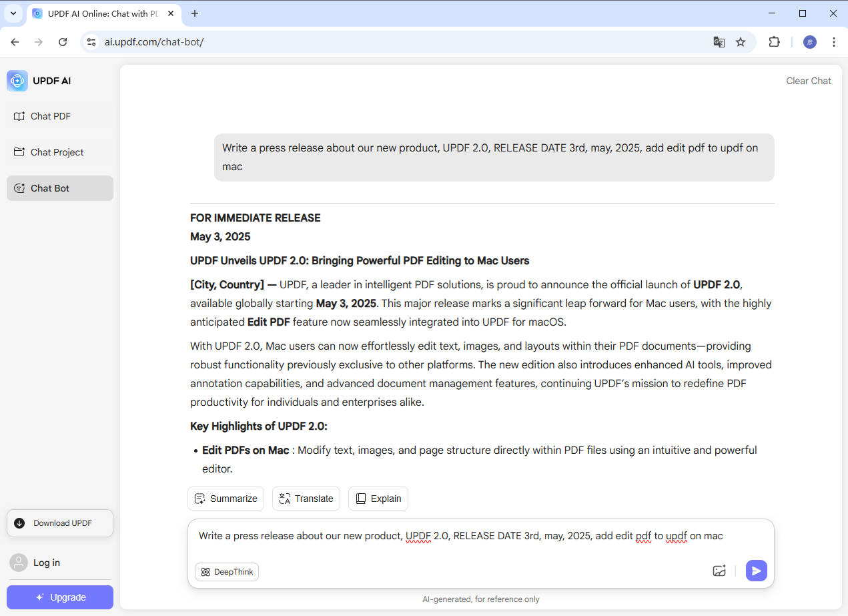Open the translate page icon
The image size is (848, 616).
[x=719, y=41]
